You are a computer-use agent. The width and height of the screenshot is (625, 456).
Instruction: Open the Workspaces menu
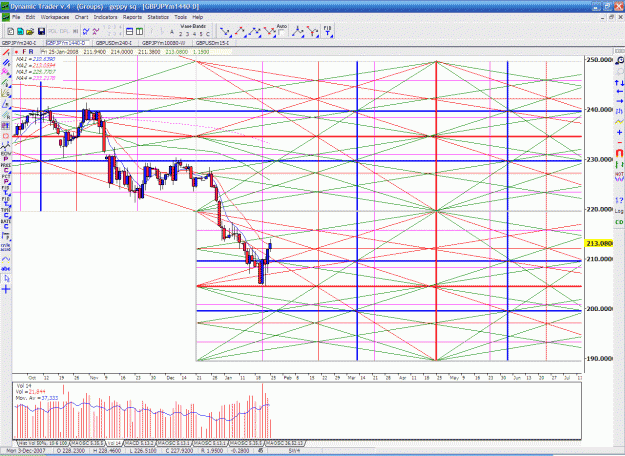[x=55, y=17]
